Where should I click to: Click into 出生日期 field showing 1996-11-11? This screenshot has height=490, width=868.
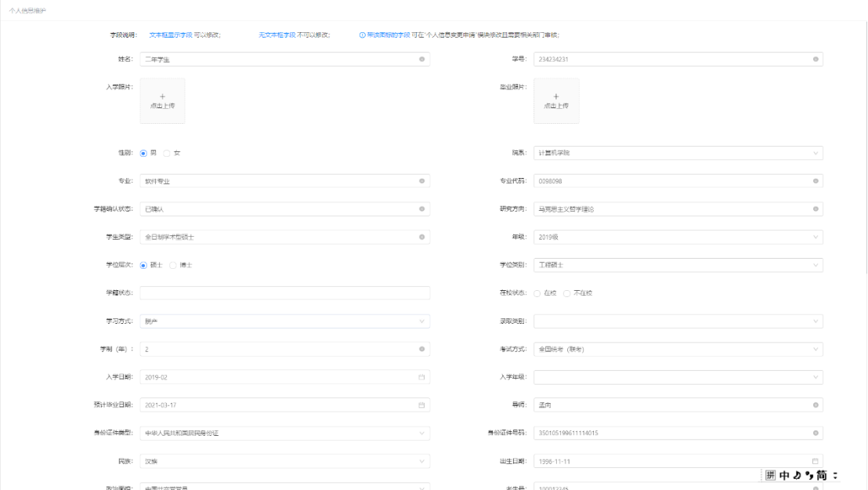pyautogui.click(x=678, y=461)
